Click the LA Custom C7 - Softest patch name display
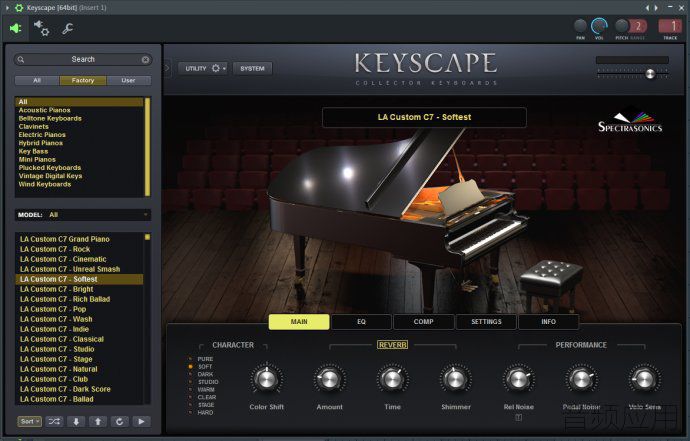690x441 pixels. [x=424, y=117]
